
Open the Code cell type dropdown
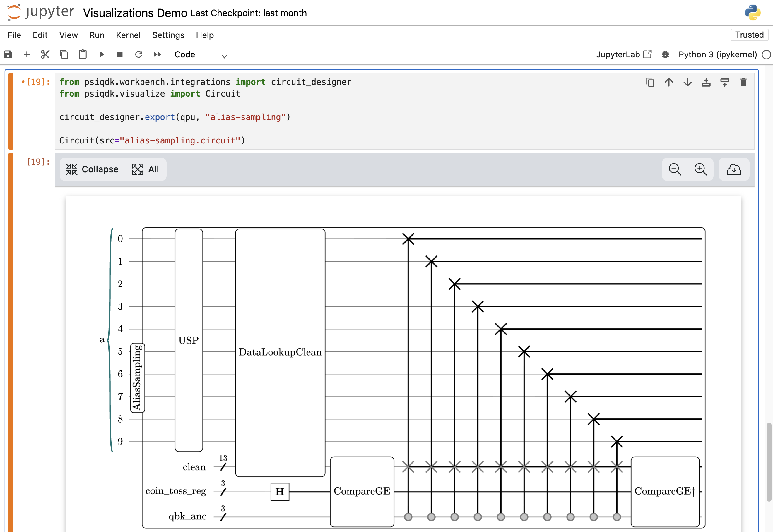tap(201, 55)
